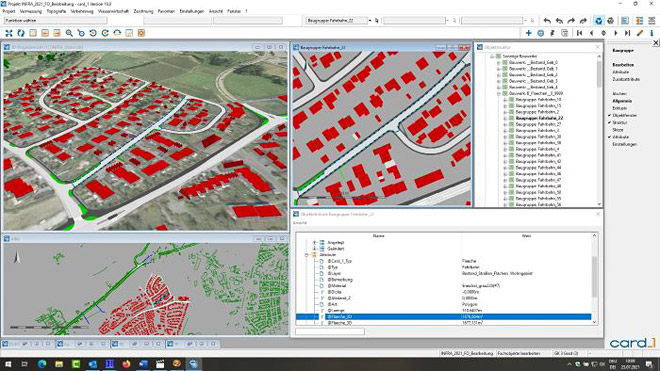Open the Baugruppe Fahrbahn_22 dropdown arrow
The height and width of the screenshot is (371, 660).
(x=370, y=20)
